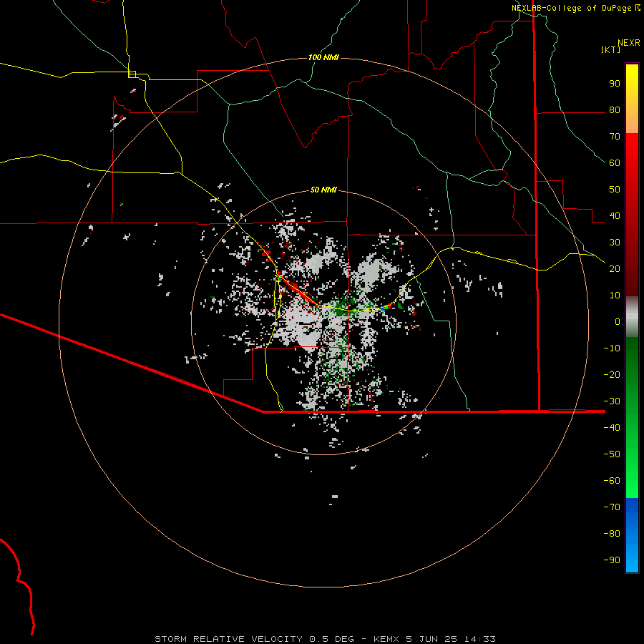Click the -30 value on the velocity scale

click(612, 401)
